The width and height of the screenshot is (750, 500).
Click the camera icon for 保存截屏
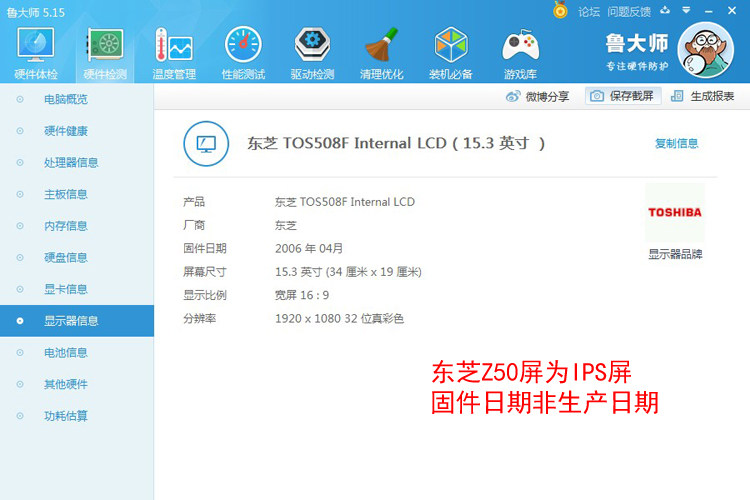[x=596, y=96]
